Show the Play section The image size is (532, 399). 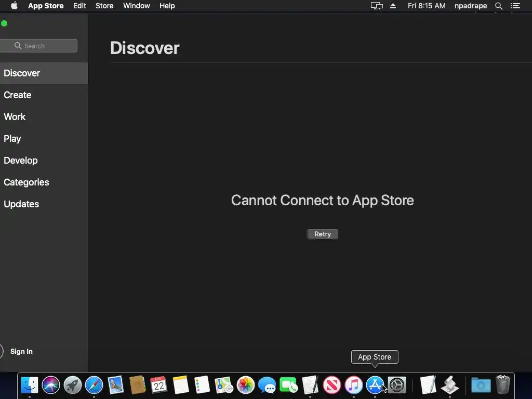(44, 138)
